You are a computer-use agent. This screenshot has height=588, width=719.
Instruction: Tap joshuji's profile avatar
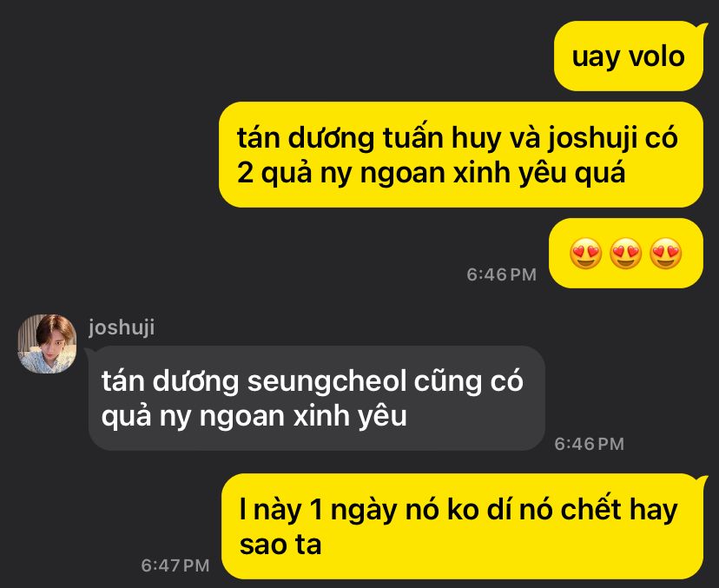pyautogui.click(x=47, y=344)
